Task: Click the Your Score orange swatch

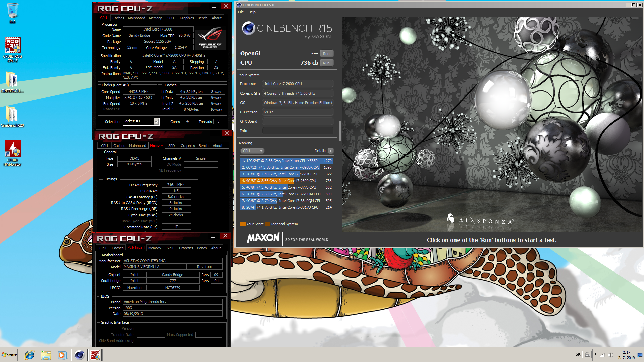Action: coord(243,224)
